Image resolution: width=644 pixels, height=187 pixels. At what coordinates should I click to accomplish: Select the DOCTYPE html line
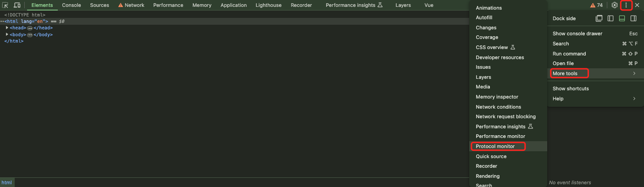coord(25,15)
